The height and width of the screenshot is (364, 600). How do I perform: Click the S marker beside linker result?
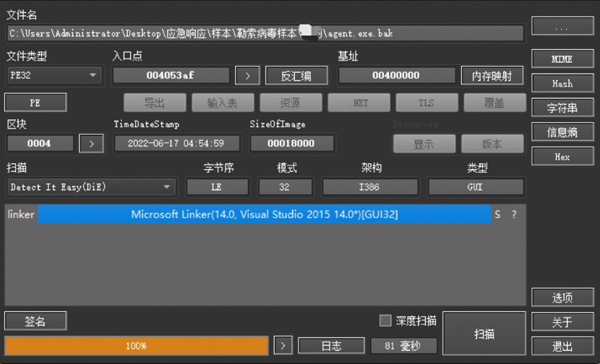coord(497,214)
